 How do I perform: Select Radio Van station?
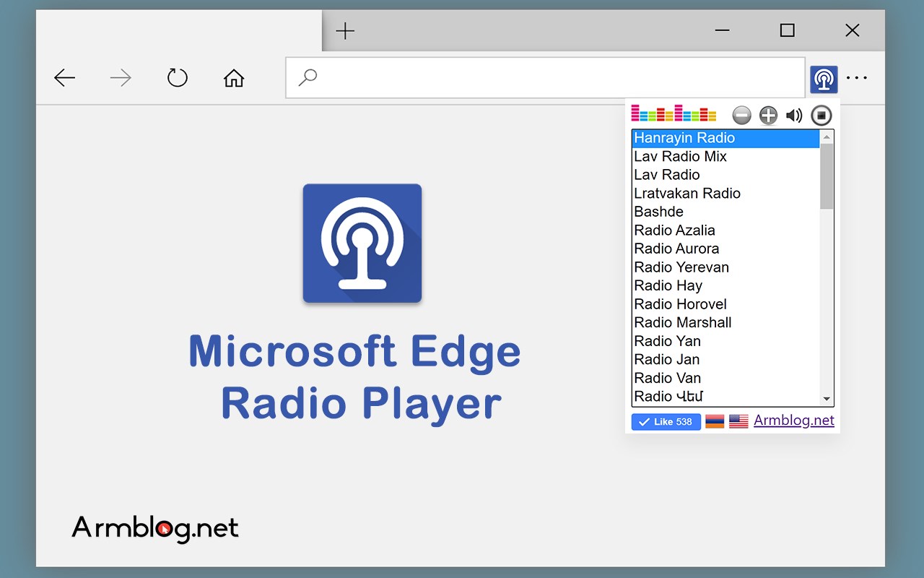coord(725,378)
